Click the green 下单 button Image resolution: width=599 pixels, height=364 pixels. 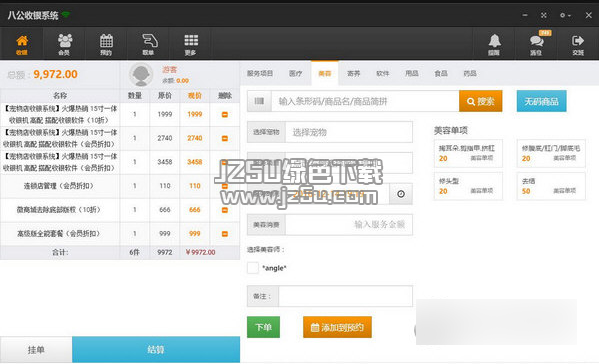coord(263,327)
